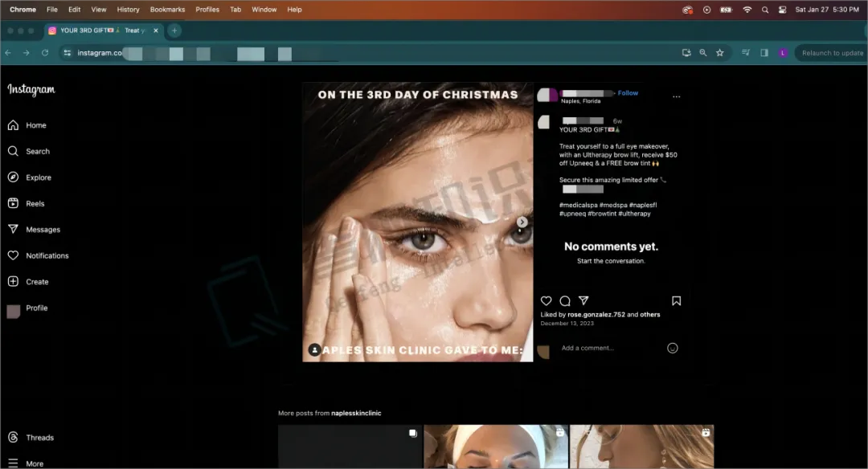868x469 pixels.
Task: Open Chrome Bookmarks menu
Action: tap(167, 10)
